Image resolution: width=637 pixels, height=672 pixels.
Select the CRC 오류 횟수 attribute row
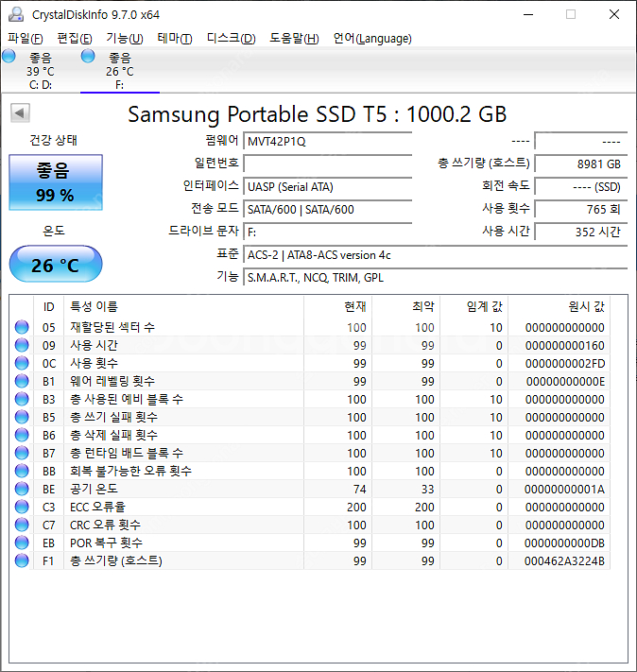tap(309, 525)
